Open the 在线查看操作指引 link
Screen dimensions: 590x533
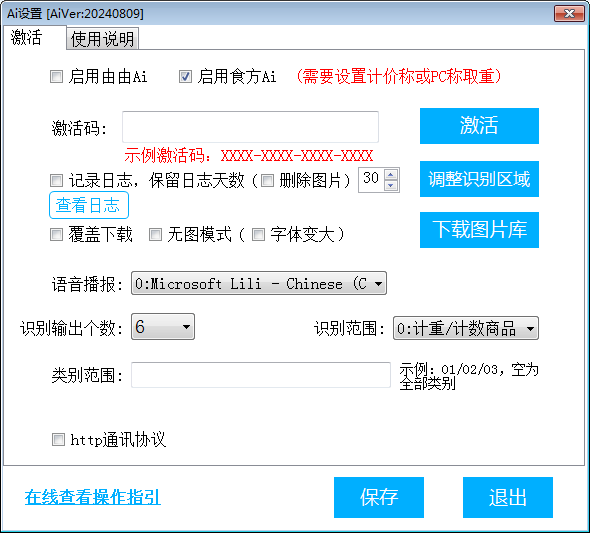click(93, 497)
